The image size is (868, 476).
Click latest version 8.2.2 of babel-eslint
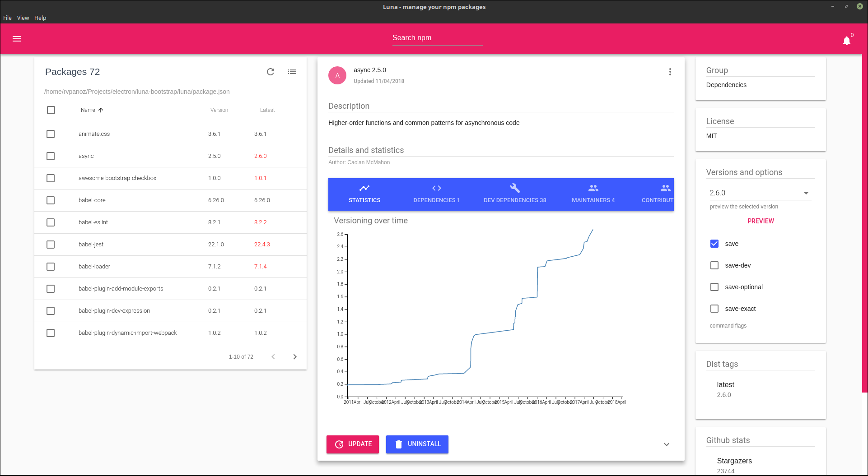click(x=261, y=222)
